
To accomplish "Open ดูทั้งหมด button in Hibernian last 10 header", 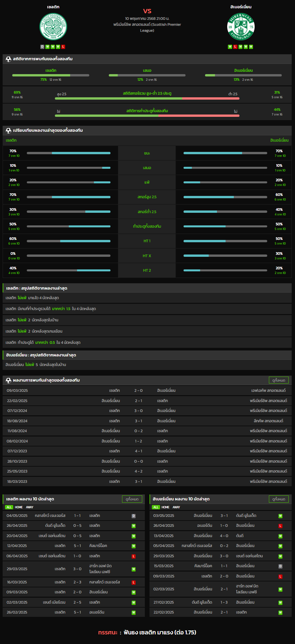I will [279, 499].
